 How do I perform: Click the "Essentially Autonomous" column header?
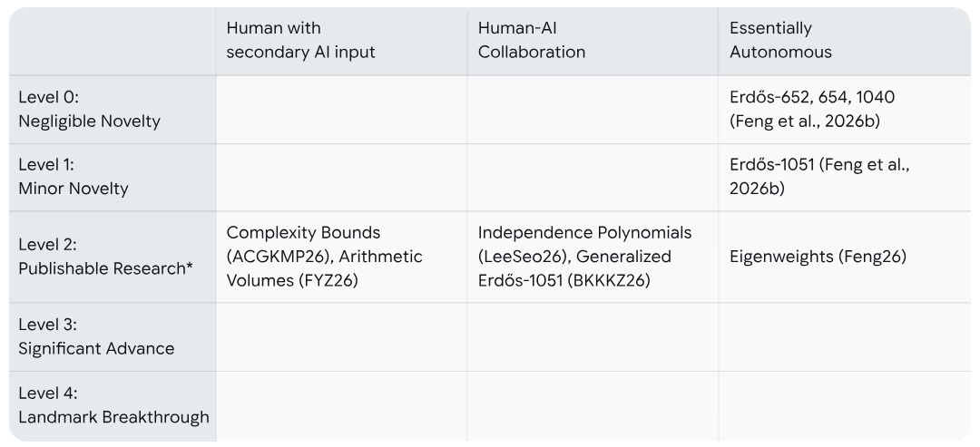[x=780, y=40]
